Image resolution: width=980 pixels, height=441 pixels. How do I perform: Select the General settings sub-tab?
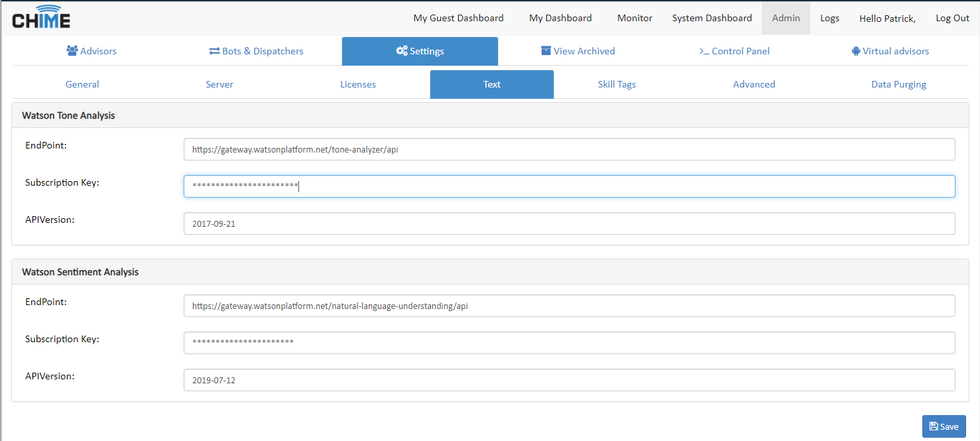click(82, 84)
